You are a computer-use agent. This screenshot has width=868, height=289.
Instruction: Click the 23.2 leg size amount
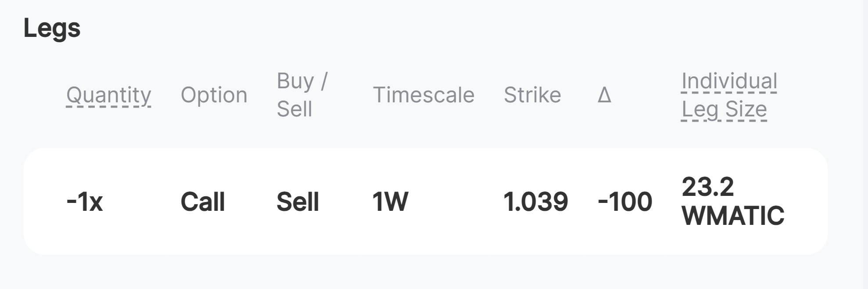tap(707, 187)
